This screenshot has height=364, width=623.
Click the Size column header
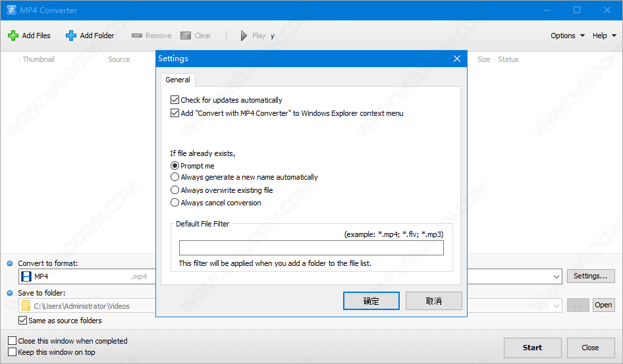coord(483,59)
